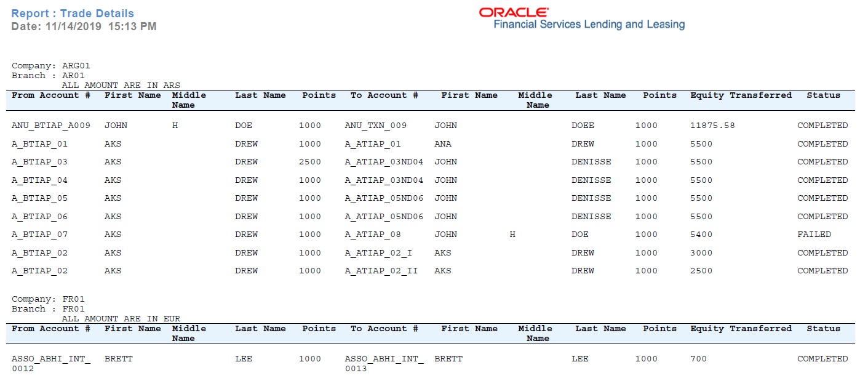This screenshot has width=868, height=386.
Task: Click equity value '700'
Action: [698, 359]
